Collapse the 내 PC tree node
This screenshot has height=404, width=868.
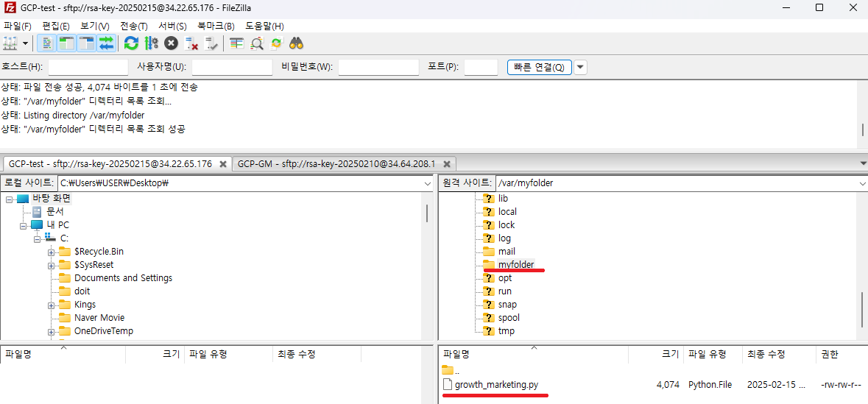coord(24,225)
